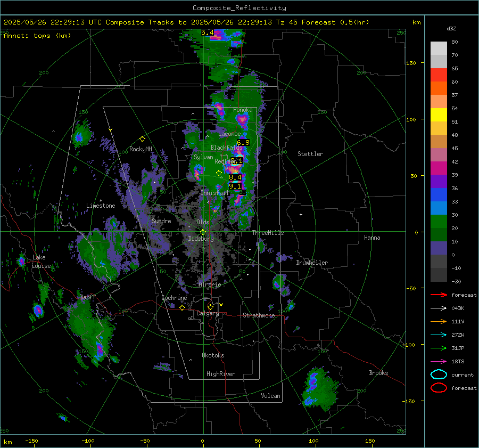Viewport: 479px width, 448px height.
Task: Select the bright yellow dBZ swatch
Action: point(439,115)
